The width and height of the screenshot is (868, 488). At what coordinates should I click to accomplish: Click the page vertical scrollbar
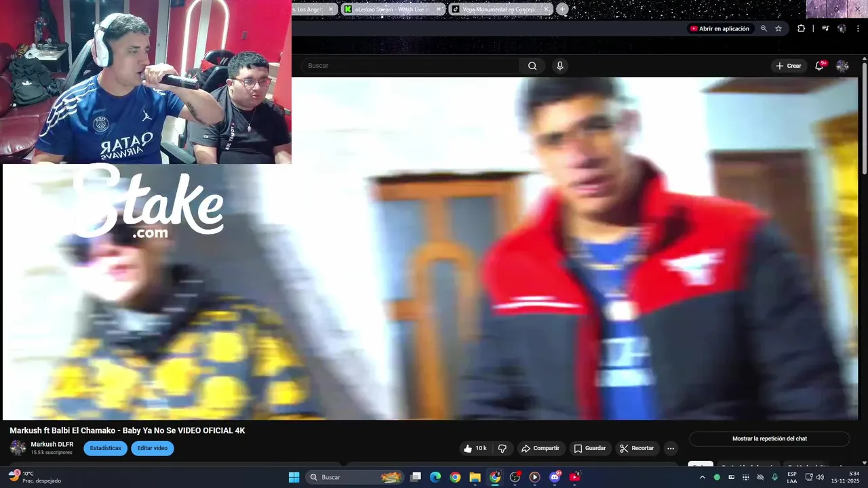point(864,119)
